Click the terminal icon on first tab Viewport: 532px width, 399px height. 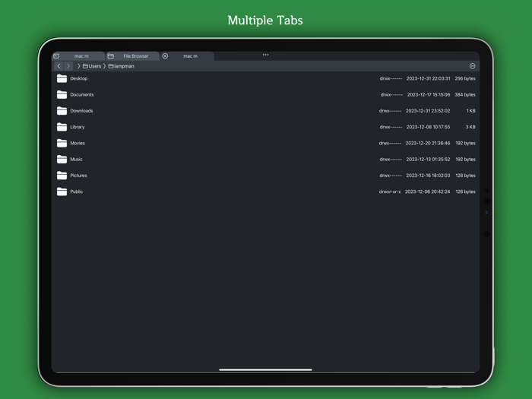click(x=56, y=56)
